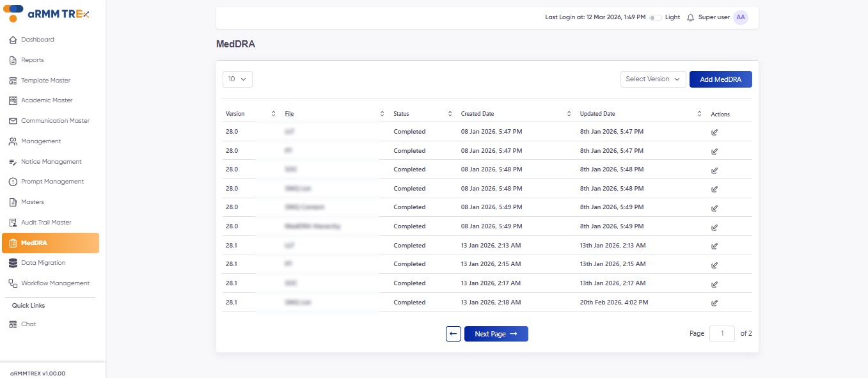Open Dashboard in the sidebar
Image resolution: width=868 pixels, height=378 pixels.
point(38,40)
